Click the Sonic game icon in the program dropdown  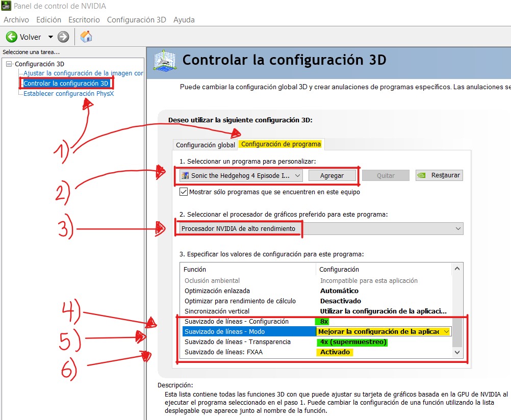(x=185, y=176)
